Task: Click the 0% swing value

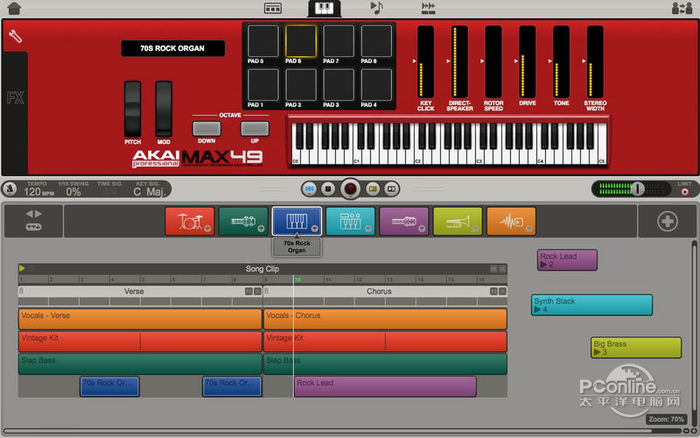Action: (x=74, y=192)
